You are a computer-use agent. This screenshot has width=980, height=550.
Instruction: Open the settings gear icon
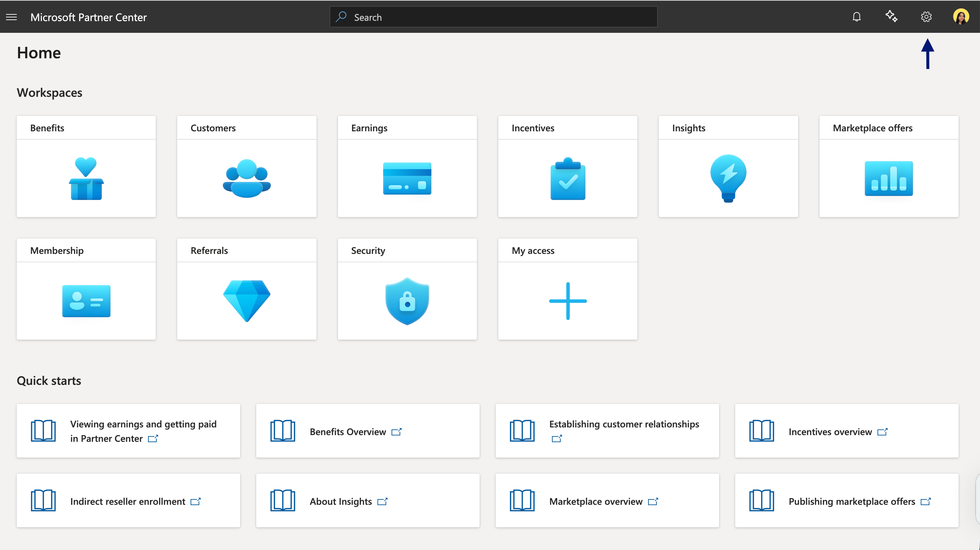tap(926, 17)
